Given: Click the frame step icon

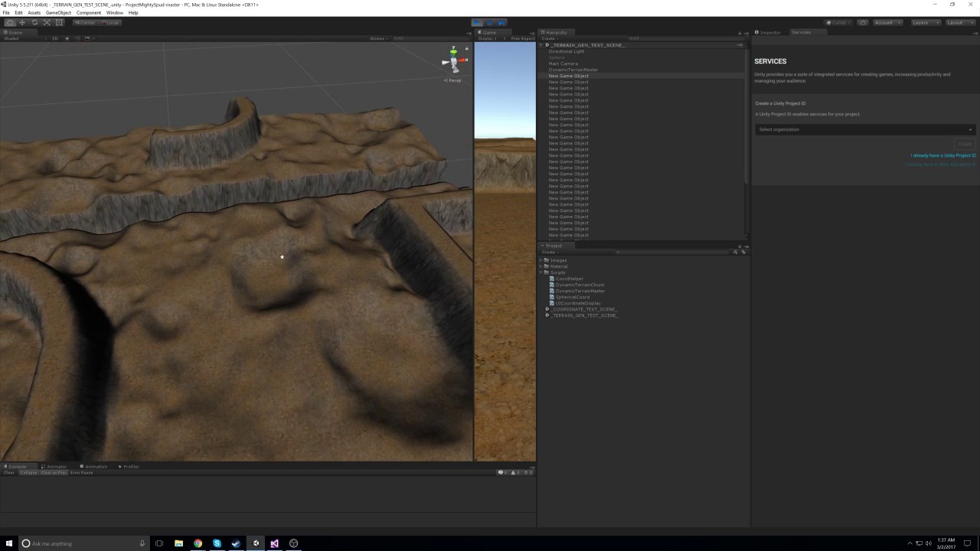Looking at the screenshot, I should pos(502,23).
